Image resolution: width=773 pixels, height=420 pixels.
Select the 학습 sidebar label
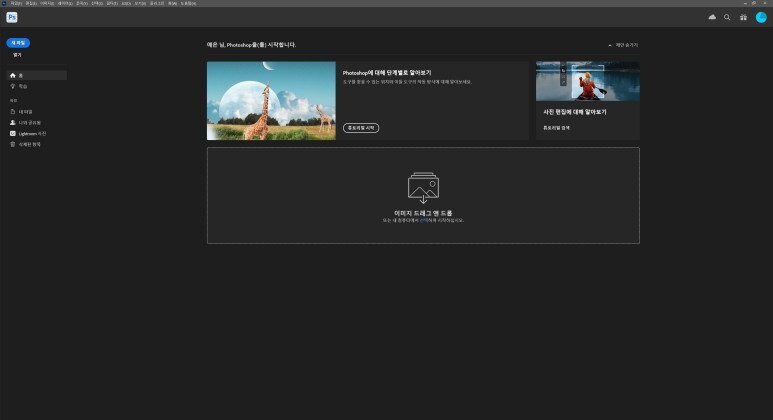23,86
